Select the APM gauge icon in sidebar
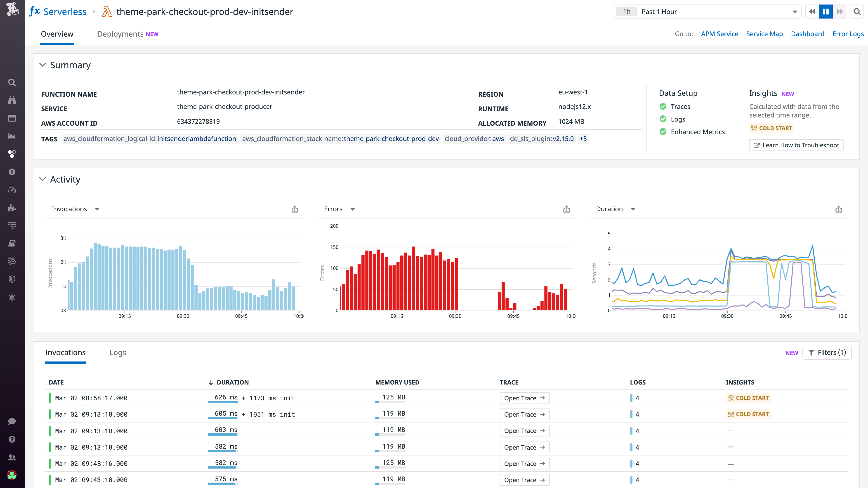Image resolution: width=868 pixels, height=488 pixels. pyautogui.click(x=12, y=190)
